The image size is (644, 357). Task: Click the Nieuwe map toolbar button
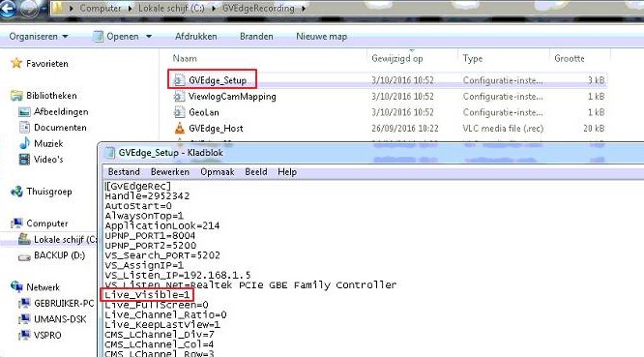(322, 36)
